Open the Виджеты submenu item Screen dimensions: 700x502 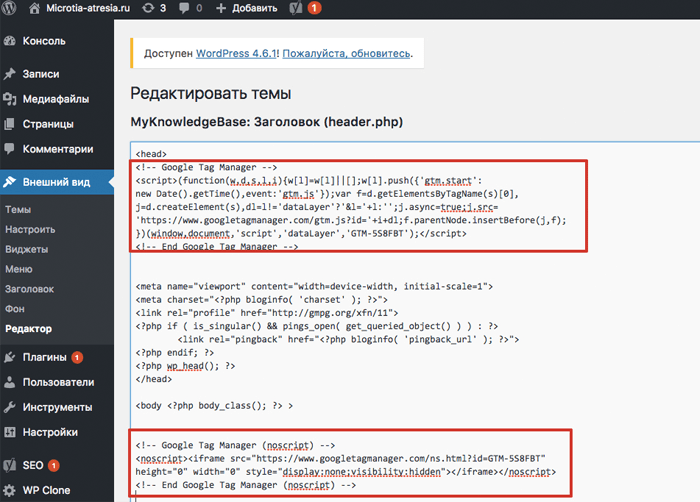[27, 249]
